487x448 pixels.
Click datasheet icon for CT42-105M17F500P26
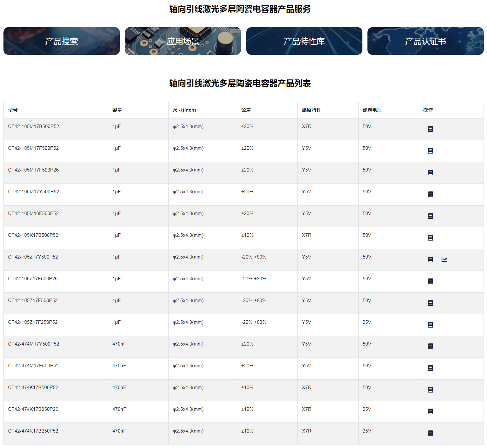click(x=430, y=172)
